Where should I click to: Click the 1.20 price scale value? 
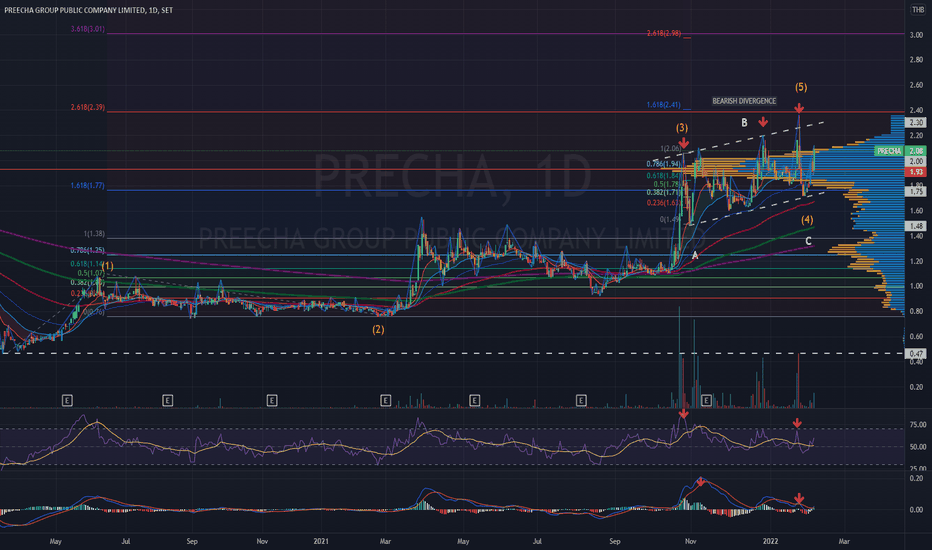916,261
